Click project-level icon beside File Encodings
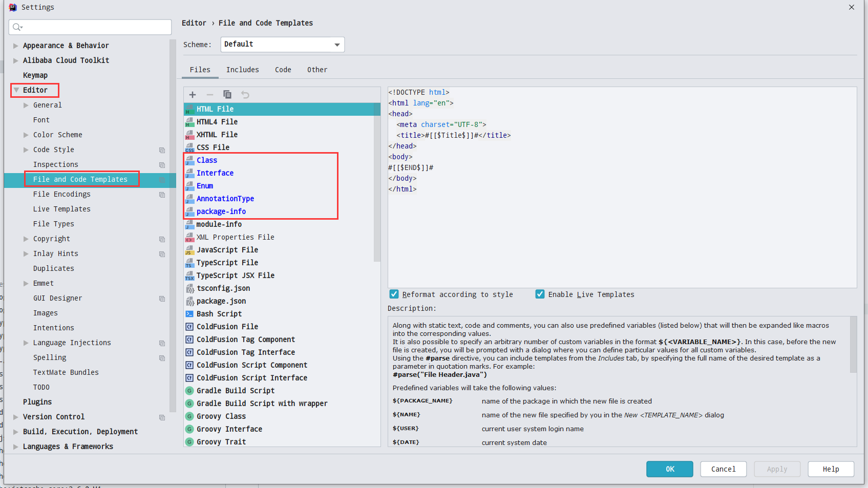868x488 pixels. click(162, 195)
